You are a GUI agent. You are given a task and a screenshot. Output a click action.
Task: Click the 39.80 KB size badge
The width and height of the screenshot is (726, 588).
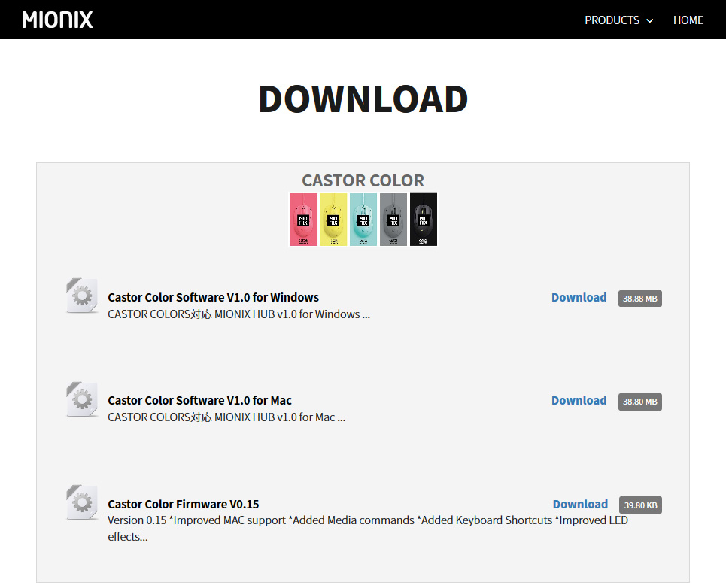click(x=640, y=505)
